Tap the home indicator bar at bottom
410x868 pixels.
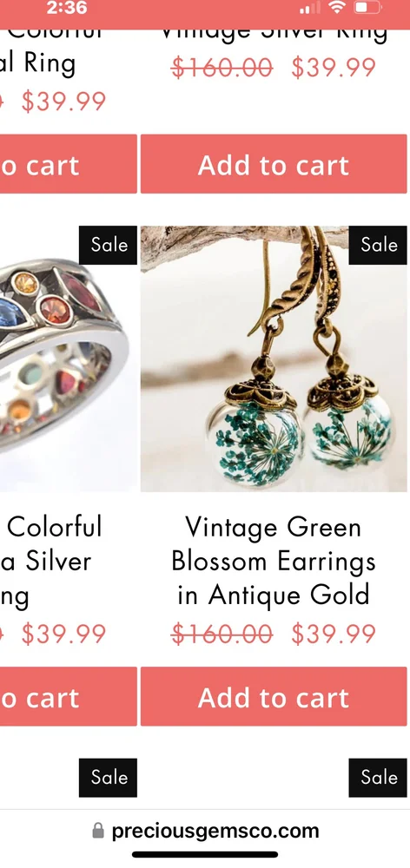click(x=205, y=855)
